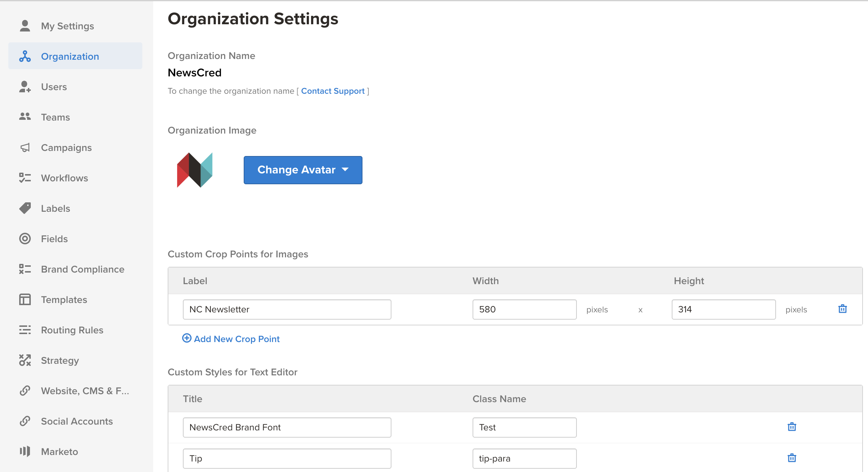Edit the tip-para class name field
Image resolution: width=868 pixels, height=472 pixels.
[525, 459]
